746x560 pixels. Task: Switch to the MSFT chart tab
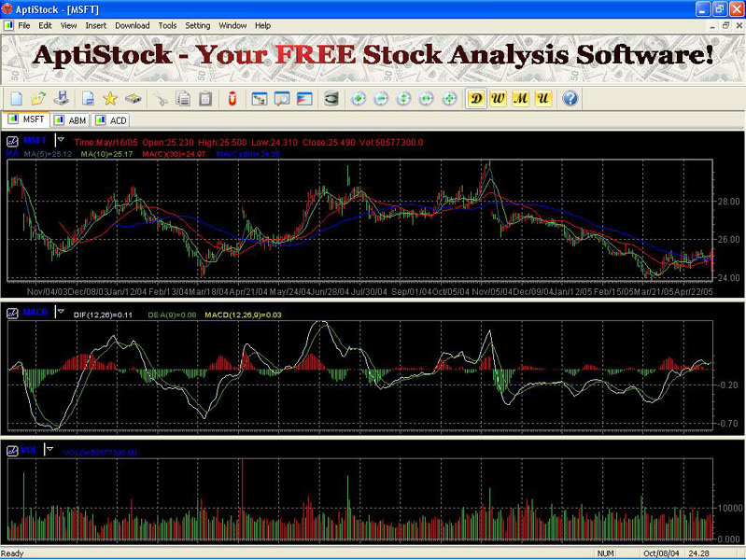26,119
